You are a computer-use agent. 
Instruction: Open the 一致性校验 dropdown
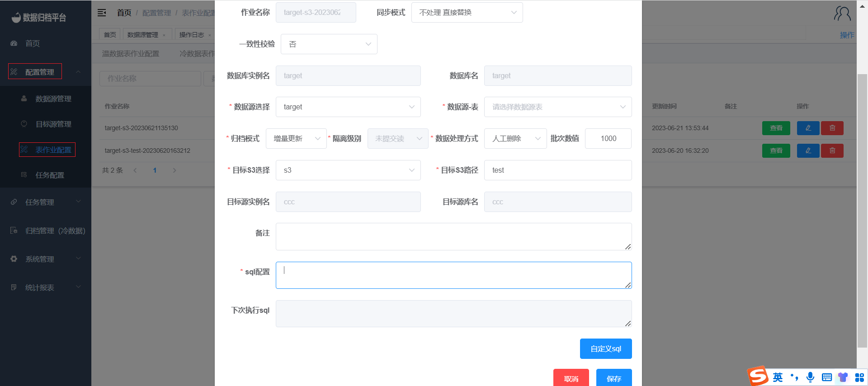[x=329, y=44]
